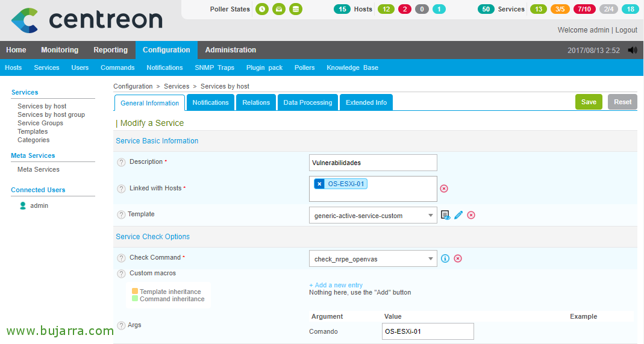Click services OK count badge 13
The width and height of the screenshot is (644, 344).
pyautogui.click(x=539, y=9)
